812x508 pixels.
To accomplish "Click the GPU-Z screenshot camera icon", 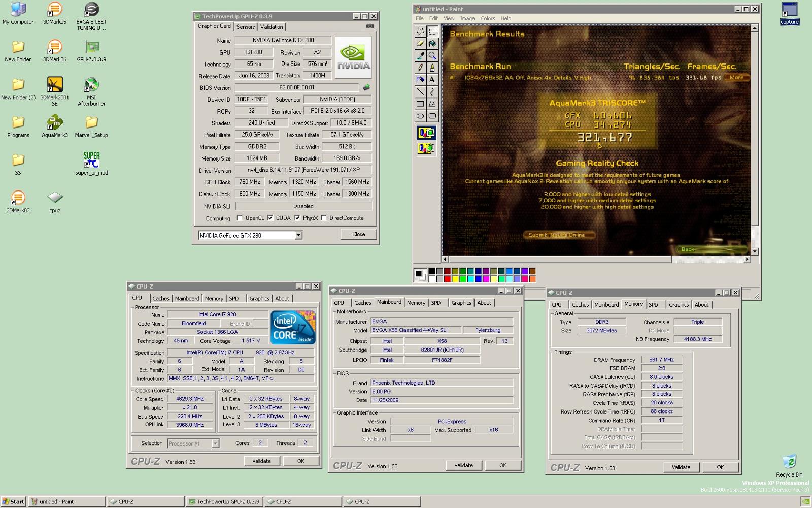I will click(370, 26).
